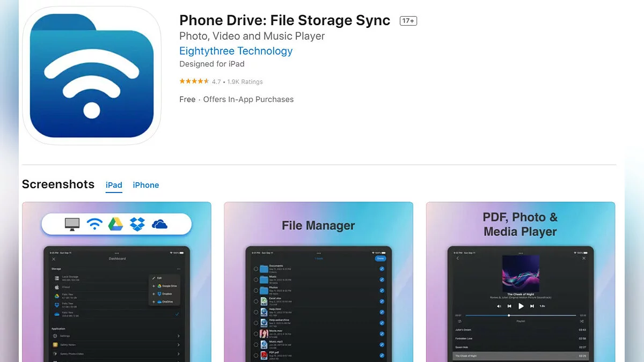Click the volume speaker icon in player
Screen dimensions: 644x362
(x=499, y=306)
